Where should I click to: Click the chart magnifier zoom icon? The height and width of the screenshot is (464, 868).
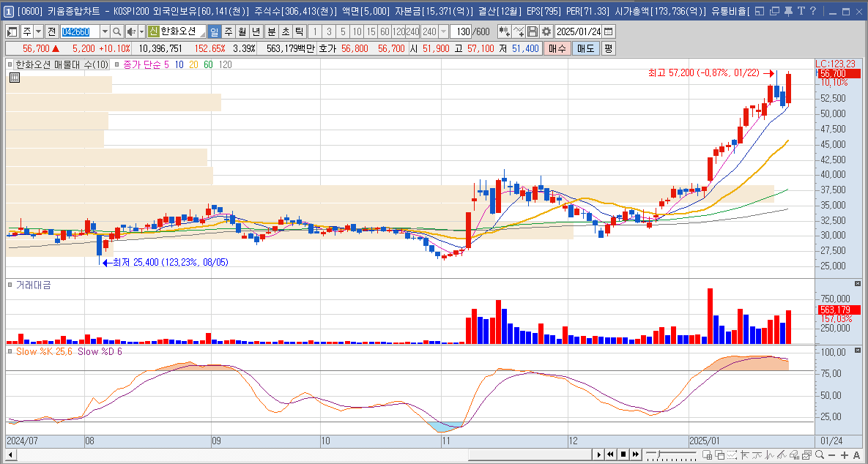coord(819,454)
